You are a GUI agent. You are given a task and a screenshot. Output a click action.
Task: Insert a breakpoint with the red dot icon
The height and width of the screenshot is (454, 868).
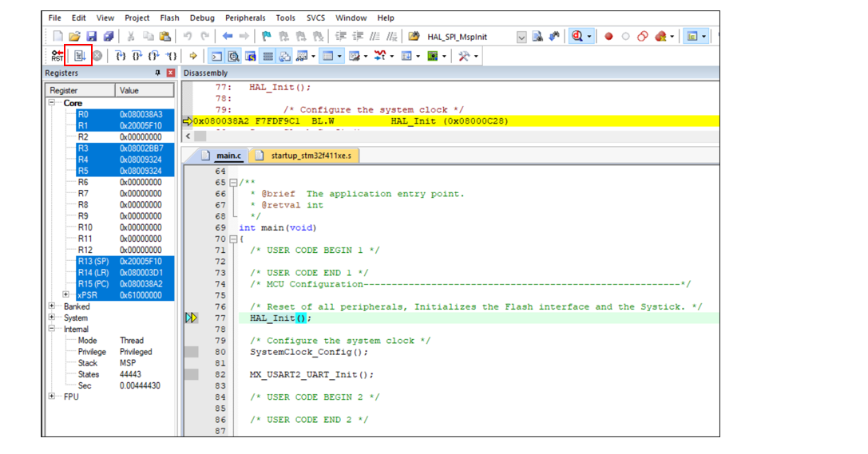608,36
